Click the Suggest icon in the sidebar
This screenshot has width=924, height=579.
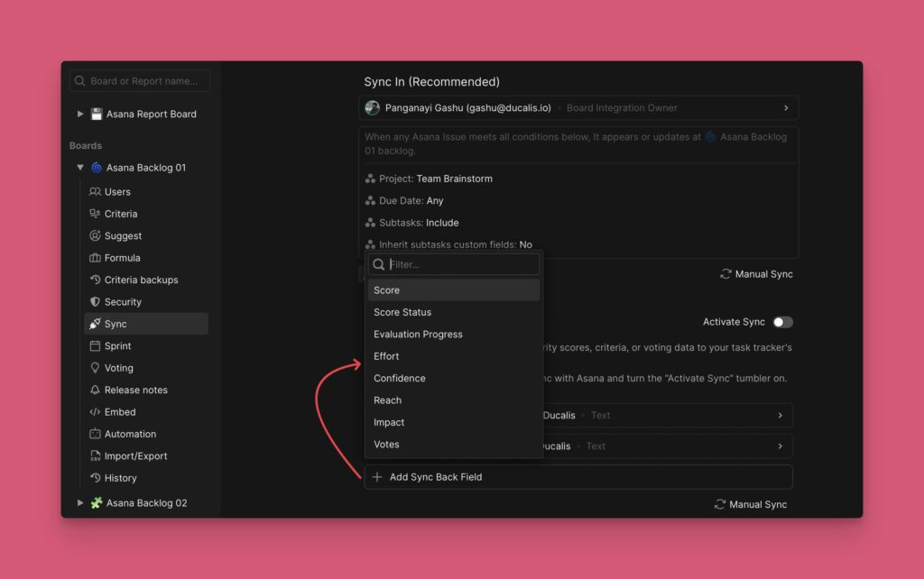coord(94,235)
